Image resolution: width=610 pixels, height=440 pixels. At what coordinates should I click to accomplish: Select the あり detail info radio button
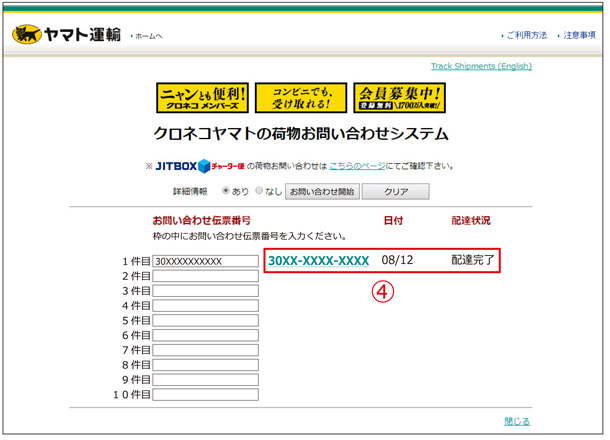(x=226, y=191)
